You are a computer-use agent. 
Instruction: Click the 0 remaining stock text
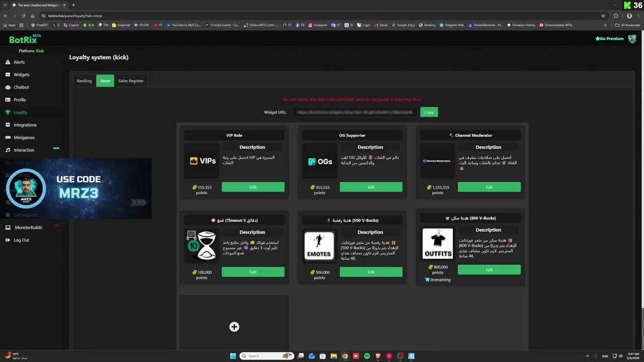[438, 280]
